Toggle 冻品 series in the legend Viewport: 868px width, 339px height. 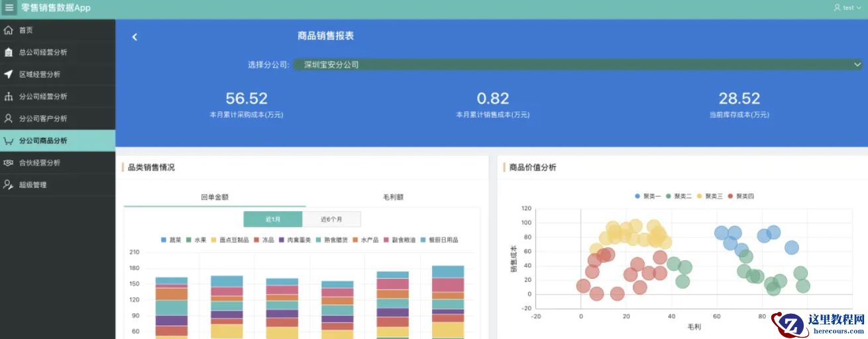(x=264, y=240)
